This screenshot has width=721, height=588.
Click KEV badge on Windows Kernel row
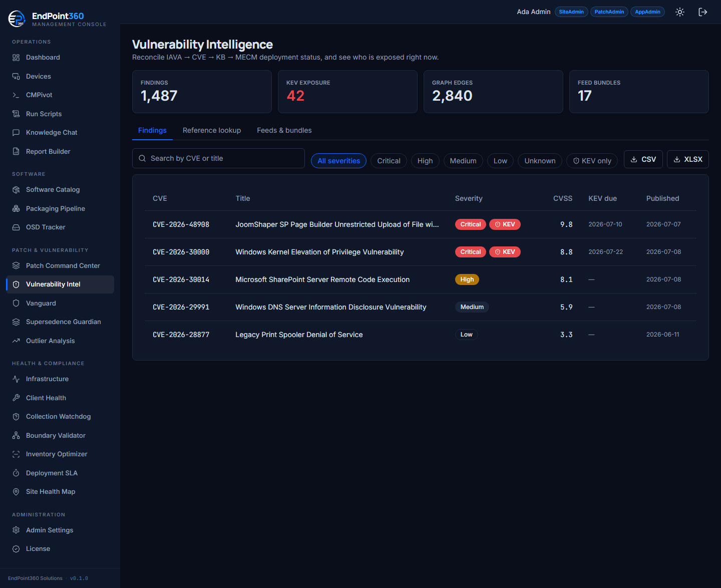(505, 252)
